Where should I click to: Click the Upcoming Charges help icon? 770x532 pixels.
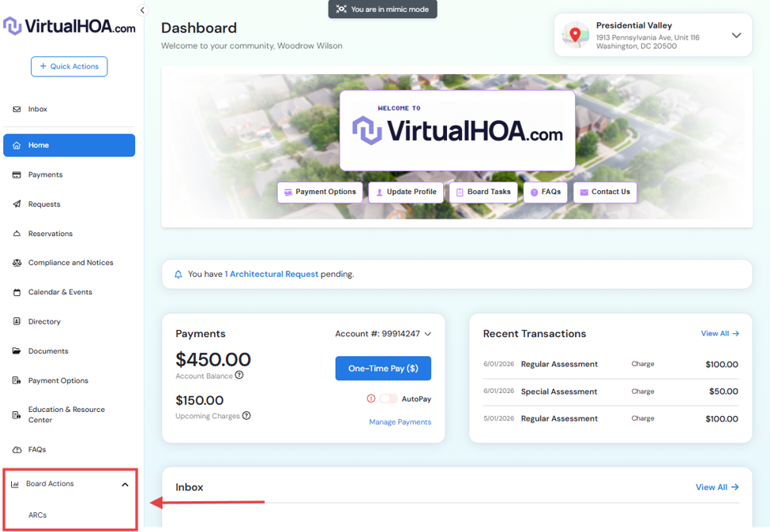pos(246,415)
